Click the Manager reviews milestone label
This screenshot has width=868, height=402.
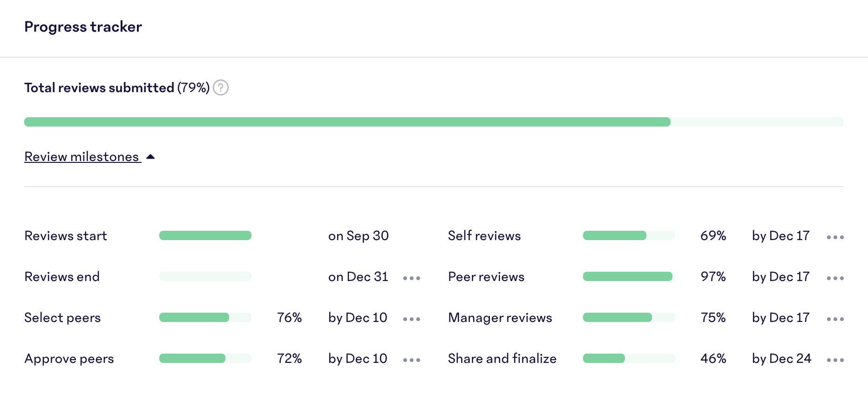point(500,318)
